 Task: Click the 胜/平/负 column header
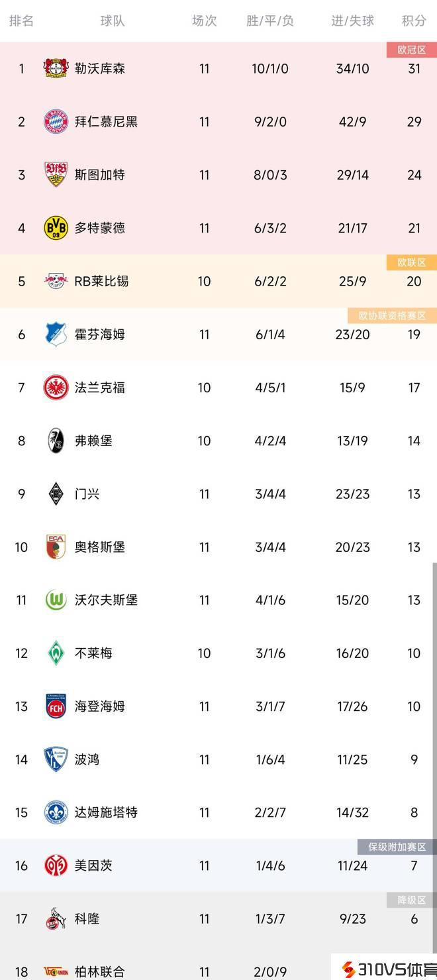tap(270, 21)
